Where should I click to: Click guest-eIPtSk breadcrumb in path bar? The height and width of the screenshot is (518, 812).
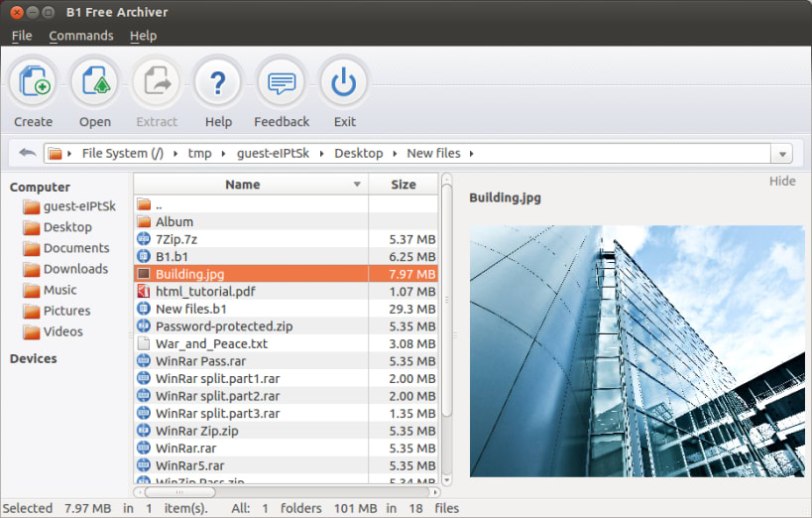tap(273, 154)
